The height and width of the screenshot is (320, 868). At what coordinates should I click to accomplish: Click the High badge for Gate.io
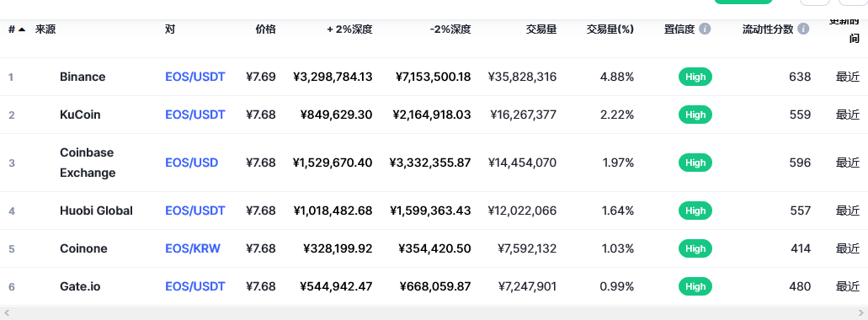click(x=695, y=286)
